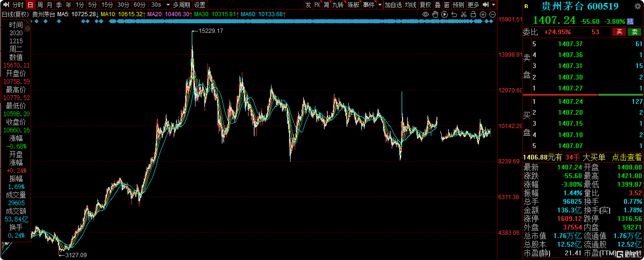Click the 贵州茅台 600519 stock title
644x260 pixels.
point(580,6)
